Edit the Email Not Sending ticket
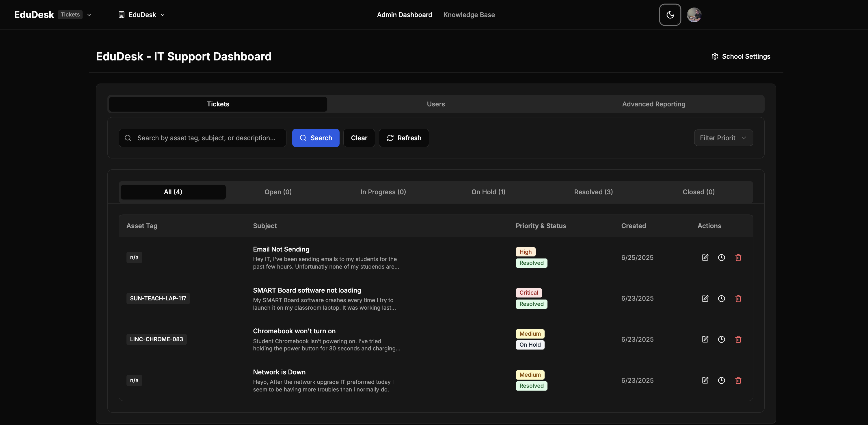 [705, 257]
